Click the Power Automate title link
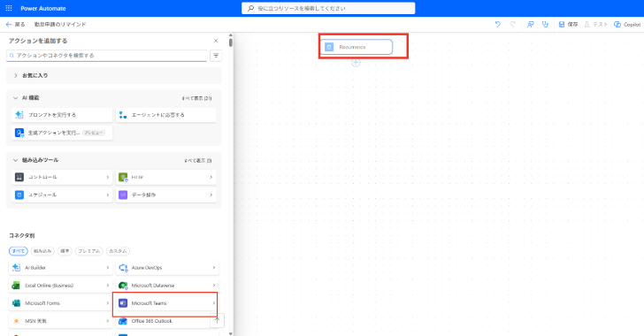The image size is (644, 336). tap(43, 8)
